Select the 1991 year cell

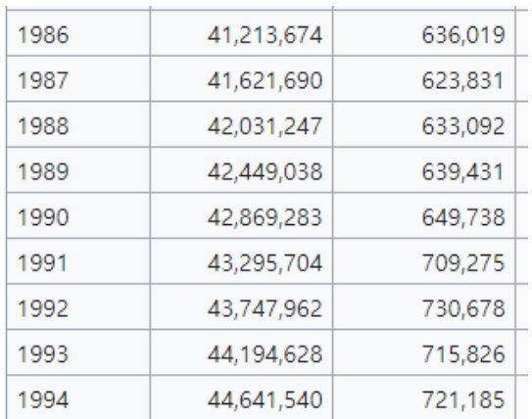pos(78,261)
